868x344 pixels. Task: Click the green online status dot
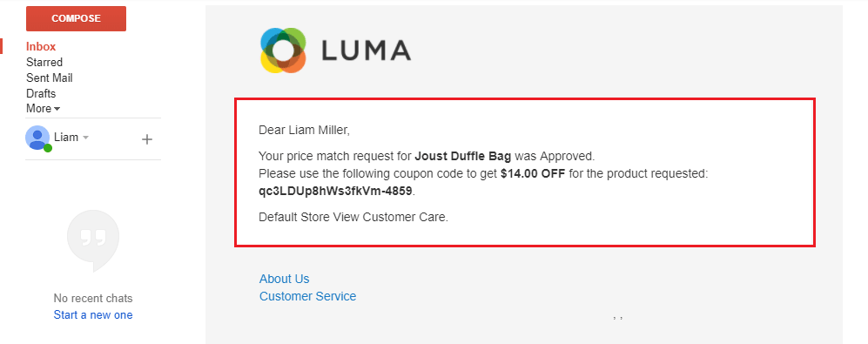[48, 148]
